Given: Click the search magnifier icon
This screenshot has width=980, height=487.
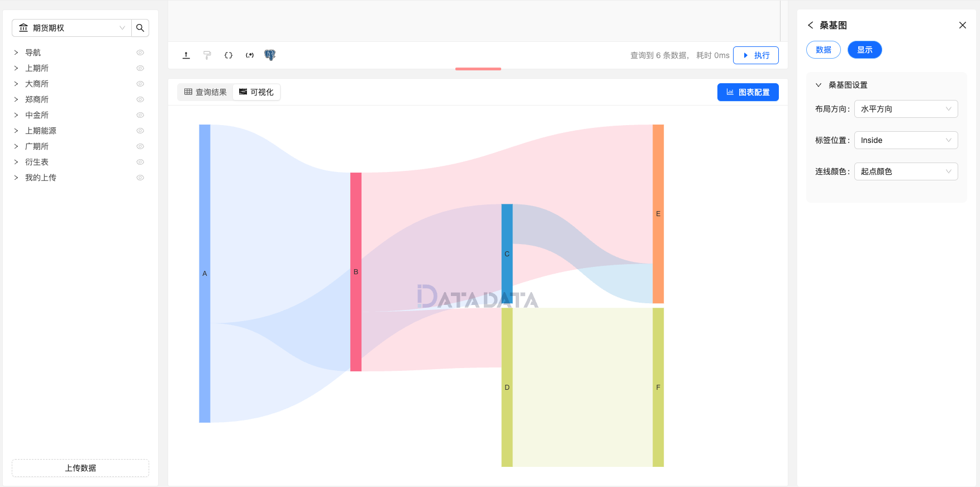Looking at the screenshot, I should click(140, 28).
